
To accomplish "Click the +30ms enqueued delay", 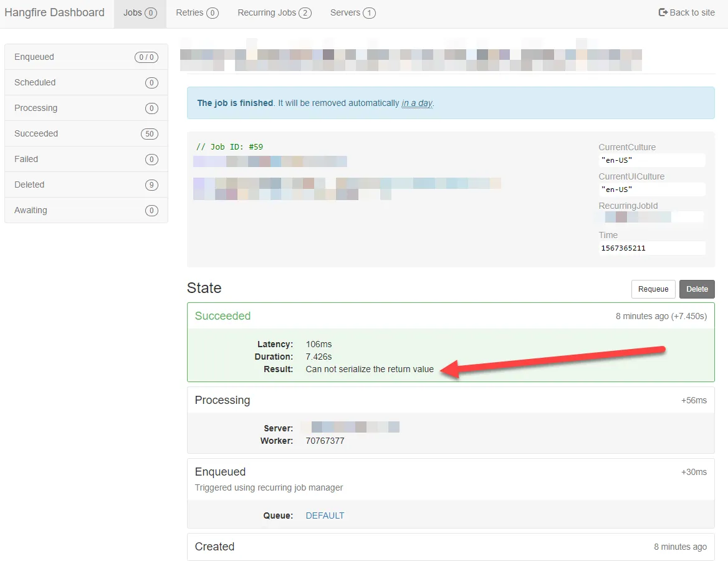I will pyautogui.click(x=694, y=472).
